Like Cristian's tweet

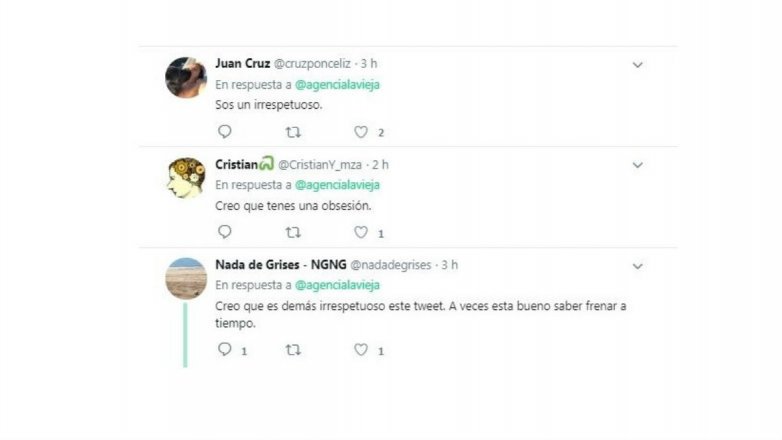coord(361,232)
